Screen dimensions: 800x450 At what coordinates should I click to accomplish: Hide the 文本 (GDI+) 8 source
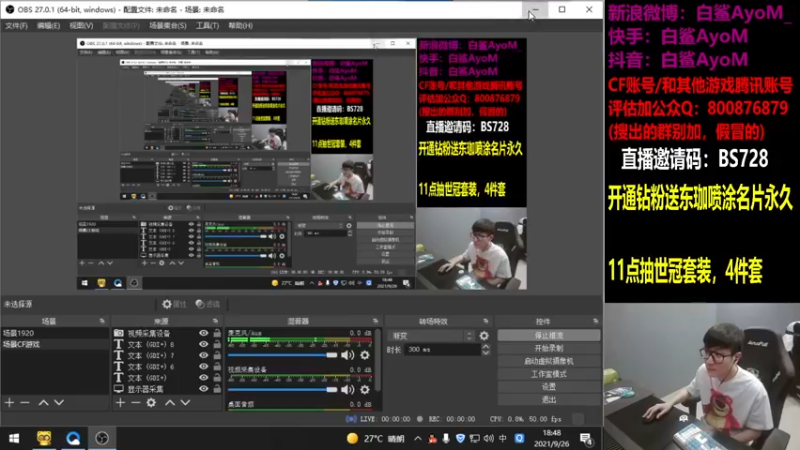pos(204,344)
